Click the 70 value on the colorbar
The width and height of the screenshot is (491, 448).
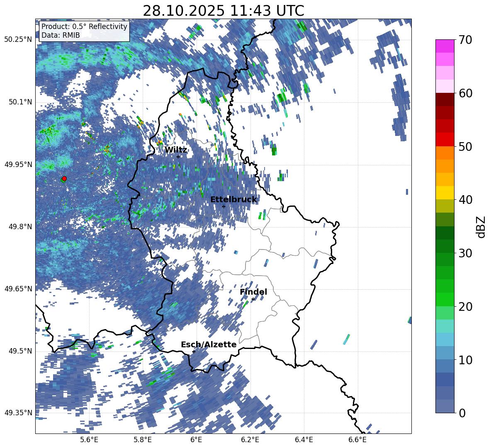click(x=465, y=40)
